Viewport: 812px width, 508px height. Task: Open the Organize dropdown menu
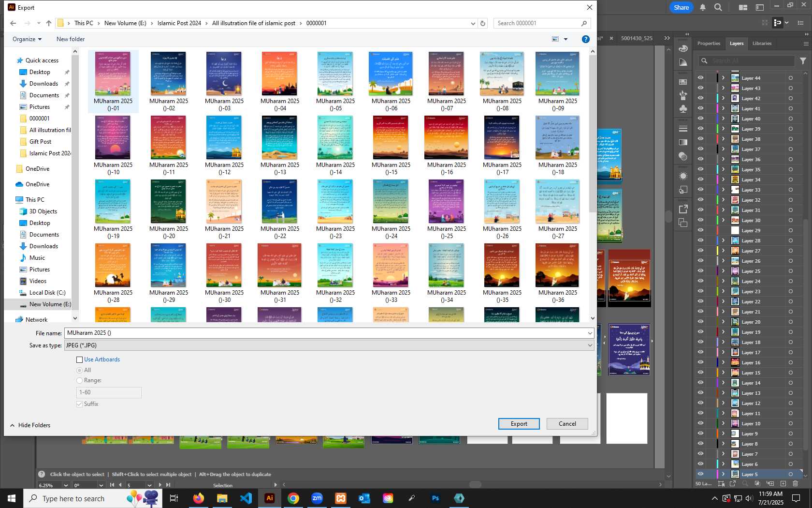pos(27,39)
